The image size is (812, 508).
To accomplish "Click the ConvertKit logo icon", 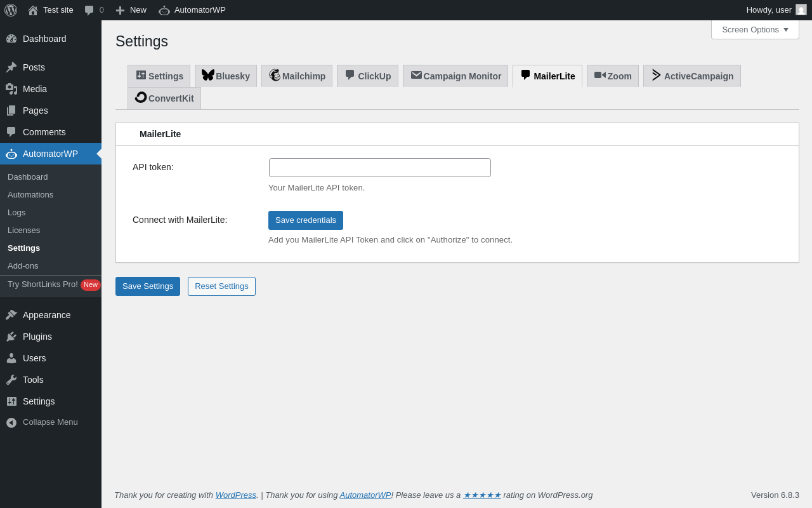I will click(141, 97).
